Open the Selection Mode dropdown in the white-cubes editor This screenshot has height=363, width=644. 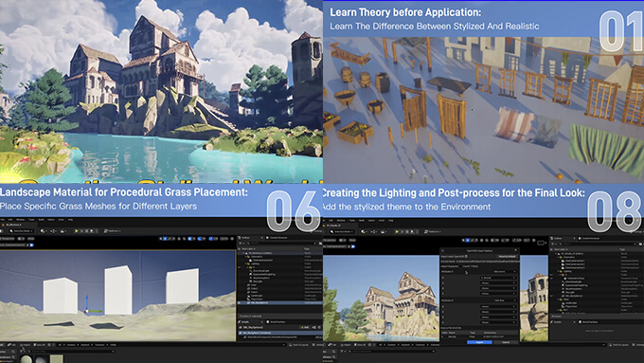[21, 231]
